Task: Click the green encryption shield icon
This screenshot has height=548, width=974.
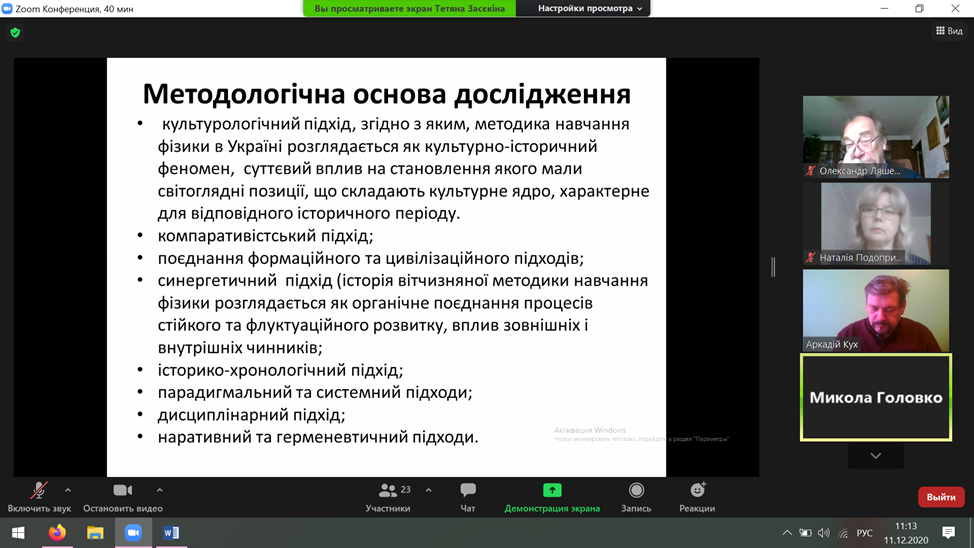Action: click(15, 32)
